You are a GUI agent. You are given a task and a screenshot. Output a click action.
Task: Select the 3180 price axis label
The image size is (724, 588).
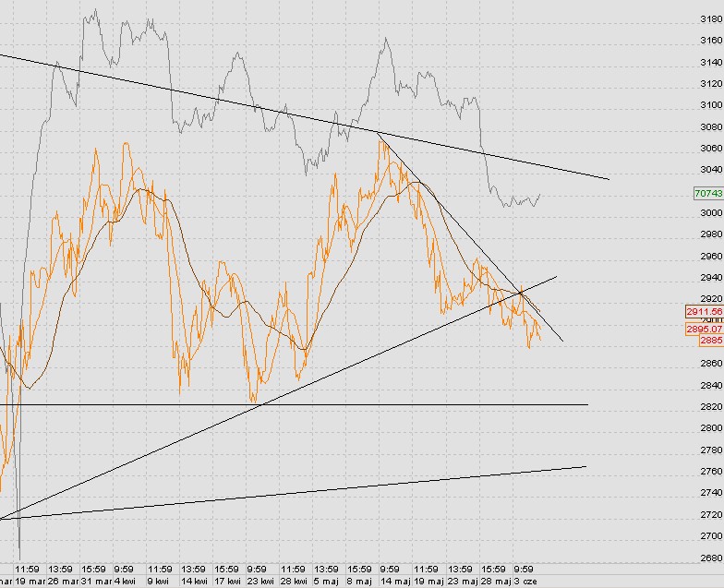tap(711, 18)
